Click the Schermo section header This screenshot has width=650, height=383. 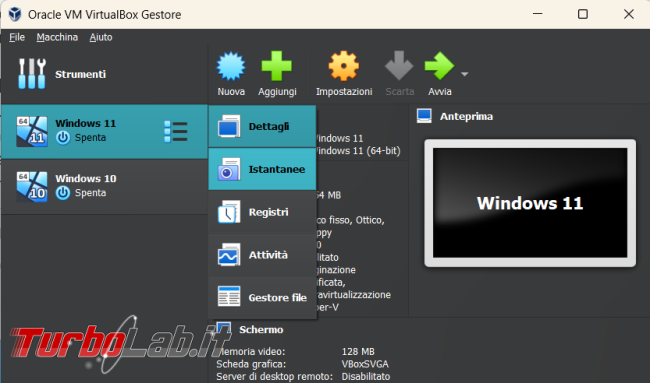261,330
